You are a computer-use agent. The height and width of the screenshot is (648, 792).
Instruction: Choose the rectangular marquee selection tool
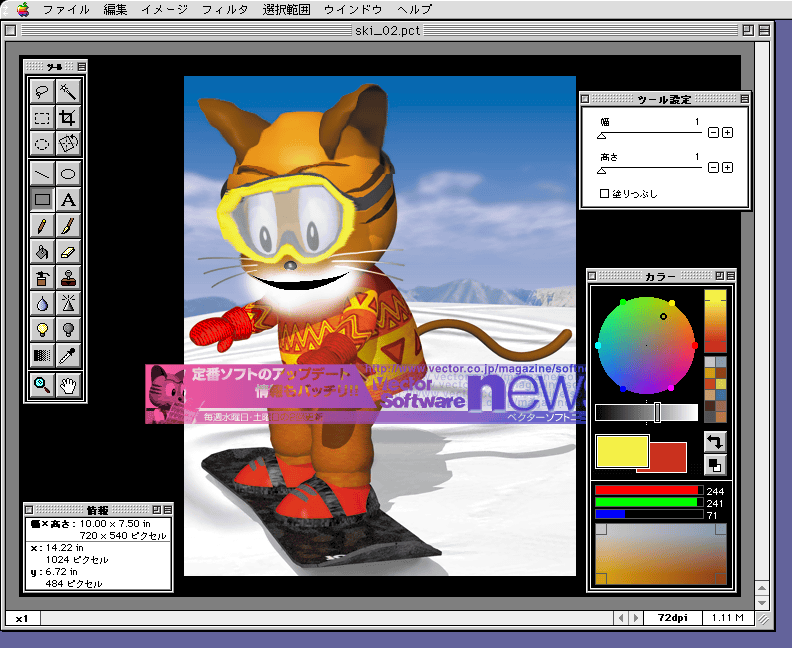click(x=42, y=118)
